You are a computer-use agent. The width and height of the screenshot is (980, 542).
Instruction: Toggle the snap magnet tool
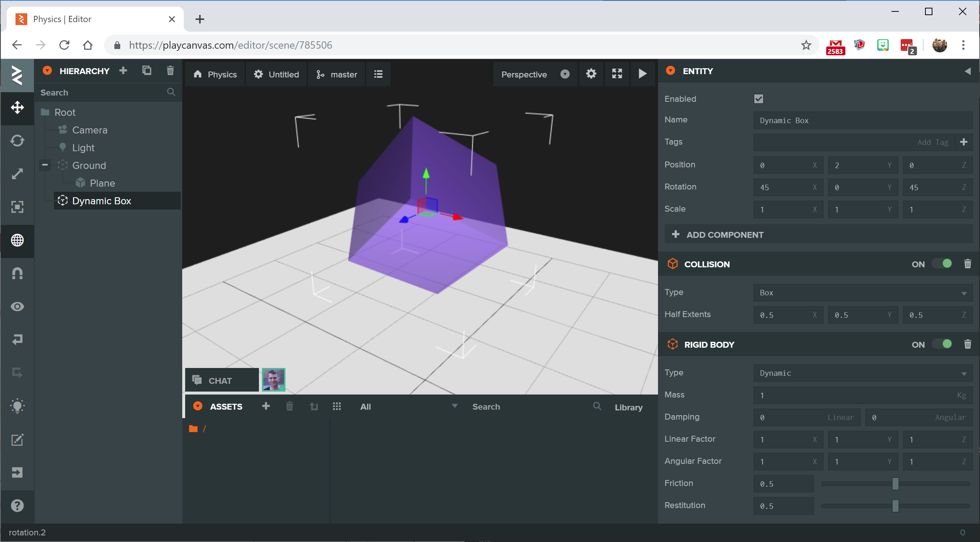click(17, 273)
